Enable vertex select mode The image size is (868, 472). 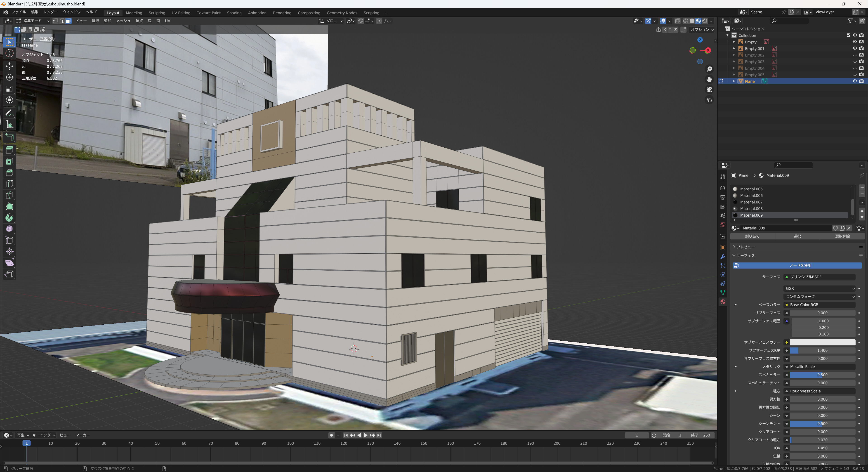coord(55,21)
